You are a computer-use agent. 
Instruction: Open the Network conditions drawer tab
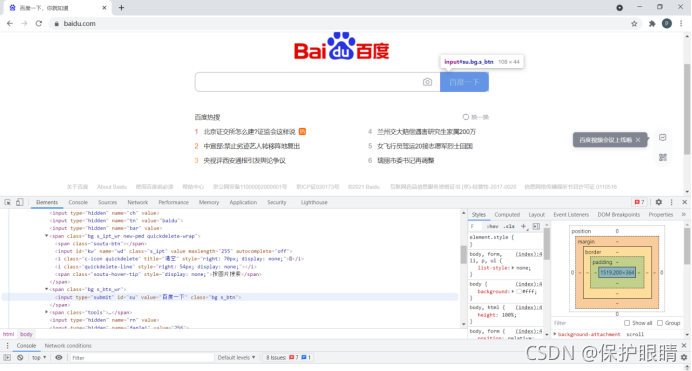click(68, 345)
